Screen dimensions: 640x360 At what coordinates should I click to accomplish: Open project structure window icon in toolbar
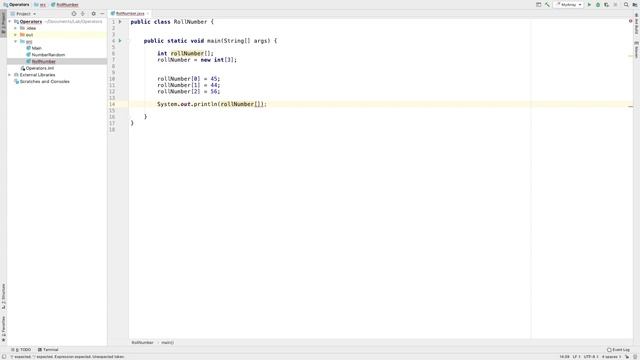538,4
